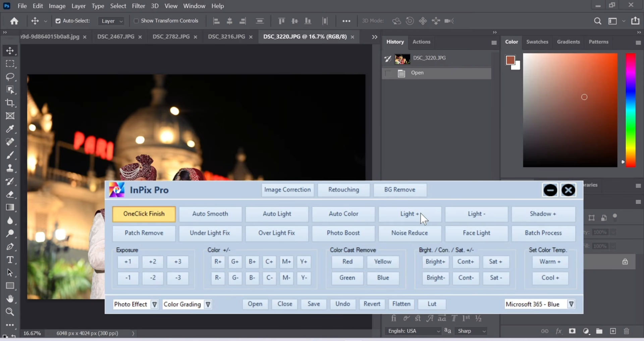
Task: Select the Crop tool
Action: (10, 103)
